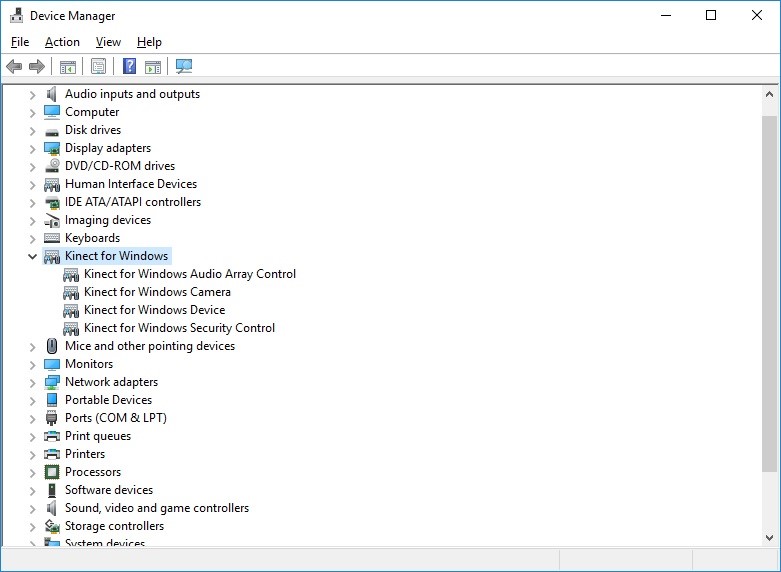781x572 pixels.
Task: Click the Mice and other pointing devices icon
Action: tap(52, 346)
